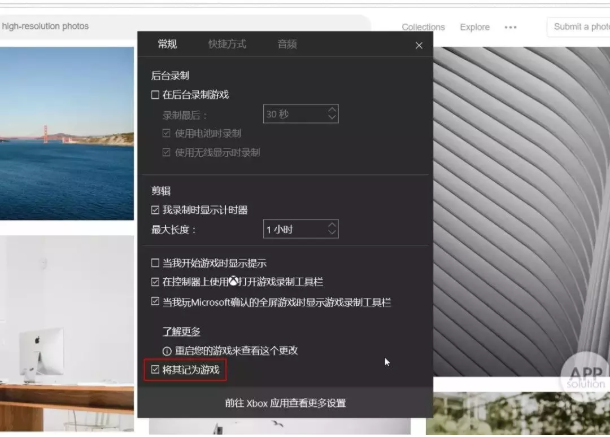This screenshot has width=610, height=437.
Task: Open Collections in the browser page
Action: click(423, 27)
